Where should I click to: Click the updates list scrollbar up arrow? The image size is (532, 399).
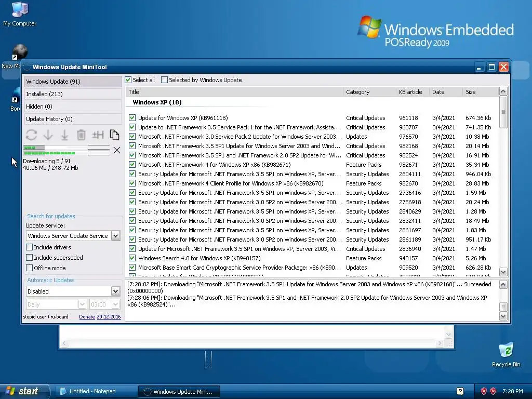503,91
